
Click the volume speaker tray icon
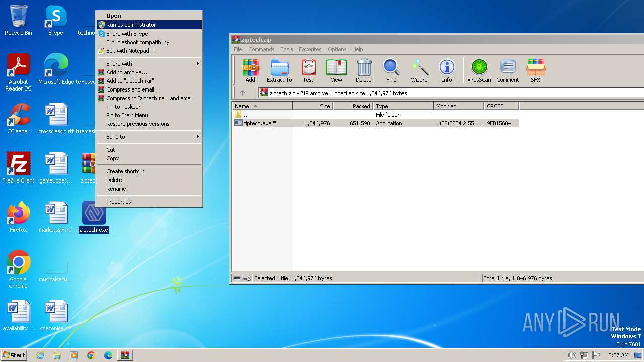pos(572,355)
